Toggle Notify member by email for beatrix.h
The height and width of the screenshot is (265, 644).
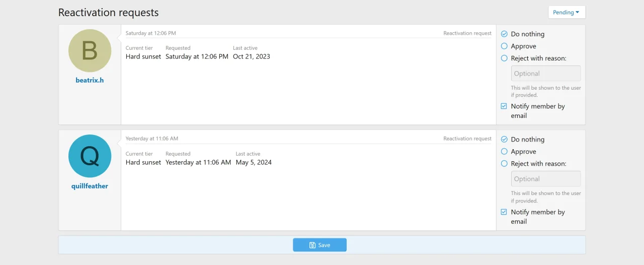(504, 106)
